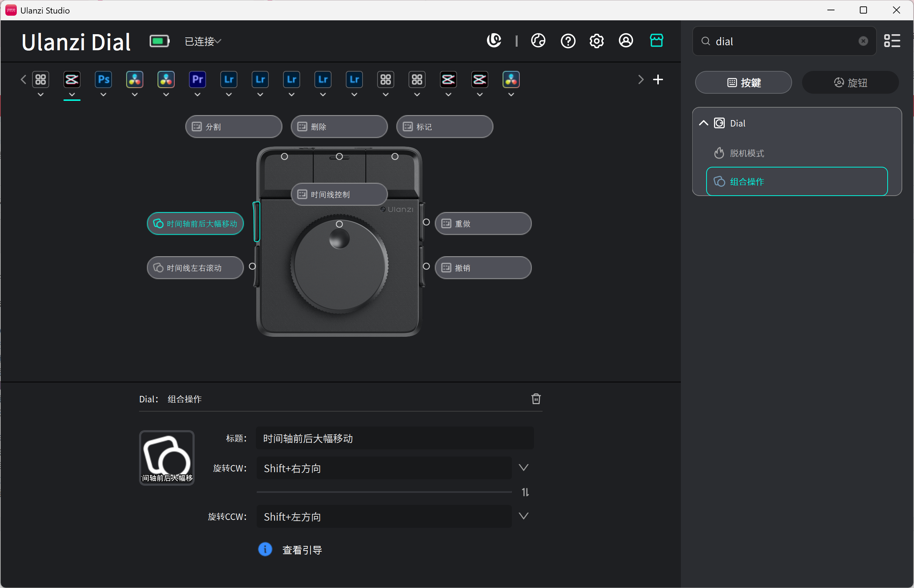Open the 已连接 connection dropdown
Viewport: 914px width, 588px height.
(x=203, y=41)
